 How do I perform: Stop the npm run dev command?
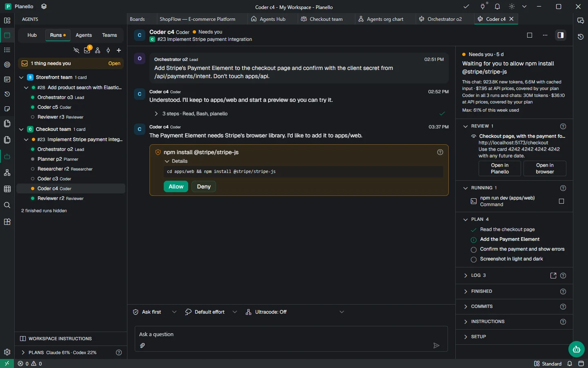[x=561, y=201]
